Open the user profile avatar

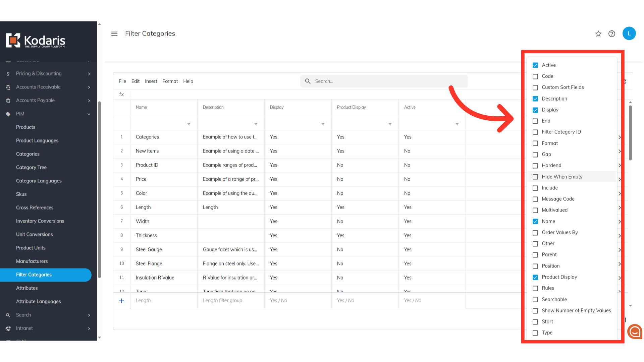629,34
